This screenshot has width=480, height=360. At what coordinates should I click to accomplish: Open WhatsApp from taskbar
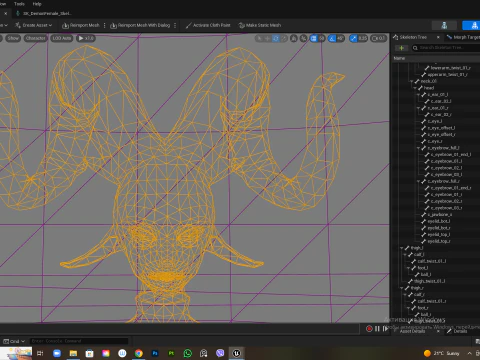coord(188,353)
